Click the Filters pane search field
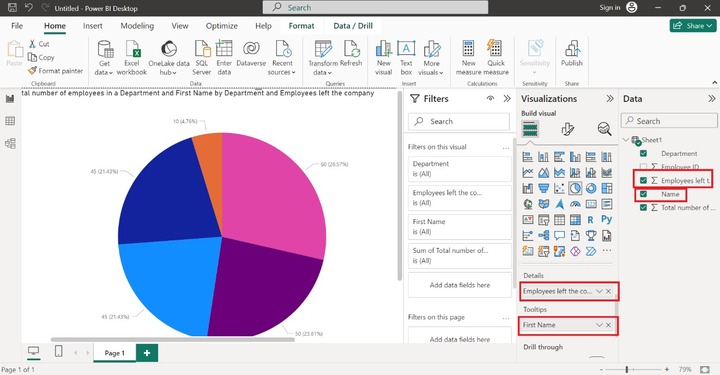Screen dimensions: 720x375 (459, 122)
